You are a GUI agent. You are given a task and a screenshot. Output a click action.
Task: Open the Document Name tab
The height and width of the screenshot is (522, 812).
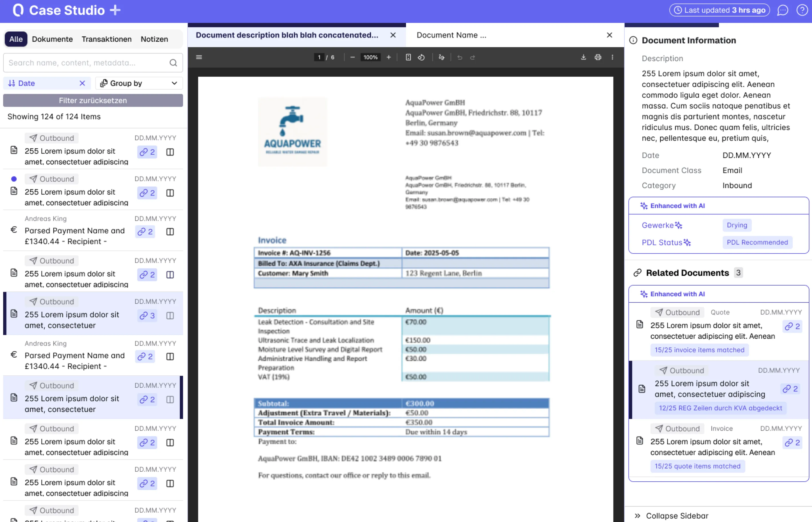(451, 35)
